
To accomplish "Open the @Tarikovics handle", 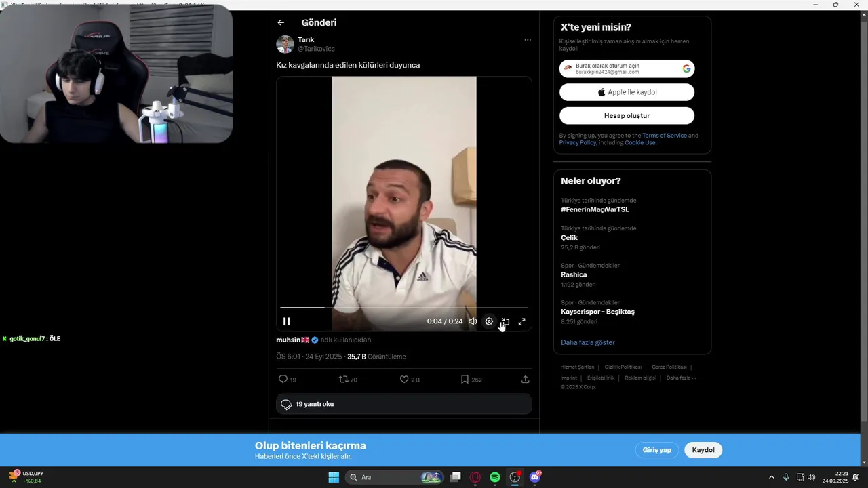I will tap(316, 49).
